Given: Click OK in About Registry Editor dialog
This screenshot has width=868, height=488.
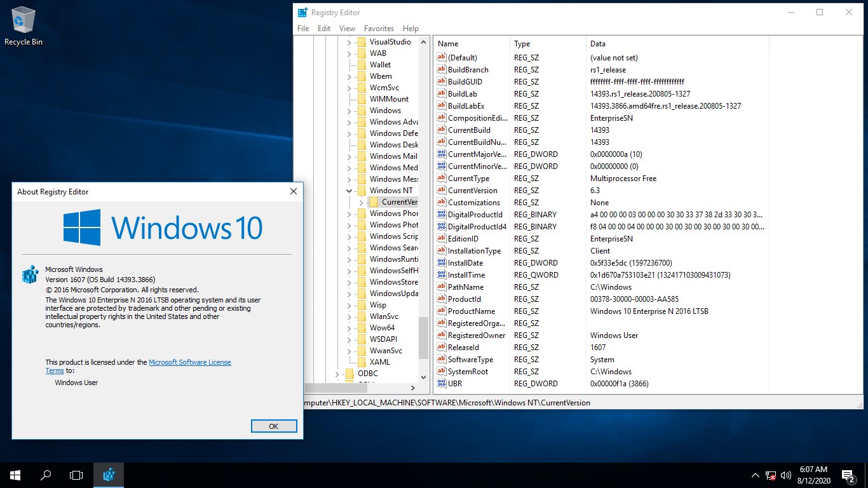Looking at the screenshot, I should 274,426.
